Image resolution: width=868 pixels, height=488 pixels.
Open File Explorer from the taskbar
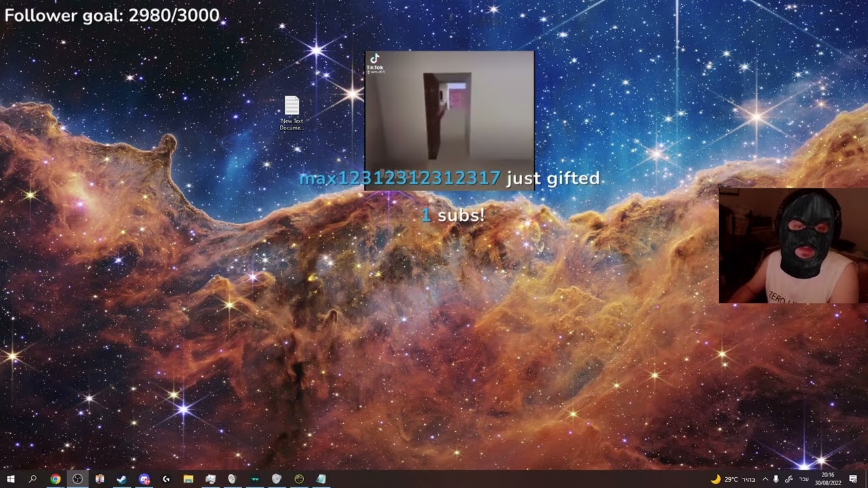[189, 479]
